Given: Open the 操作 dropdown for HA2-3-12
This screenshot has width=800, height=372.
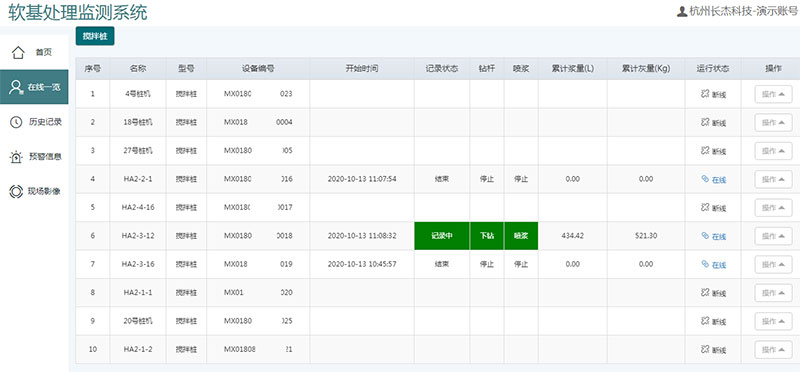Looking at the screenshot, I should (x=773, y=236).
